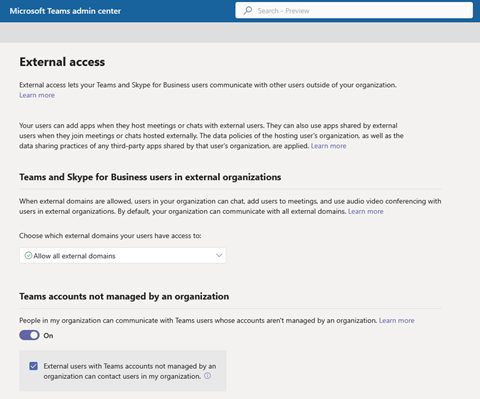Click Microsoft Teams admin center title

[65, 11]
